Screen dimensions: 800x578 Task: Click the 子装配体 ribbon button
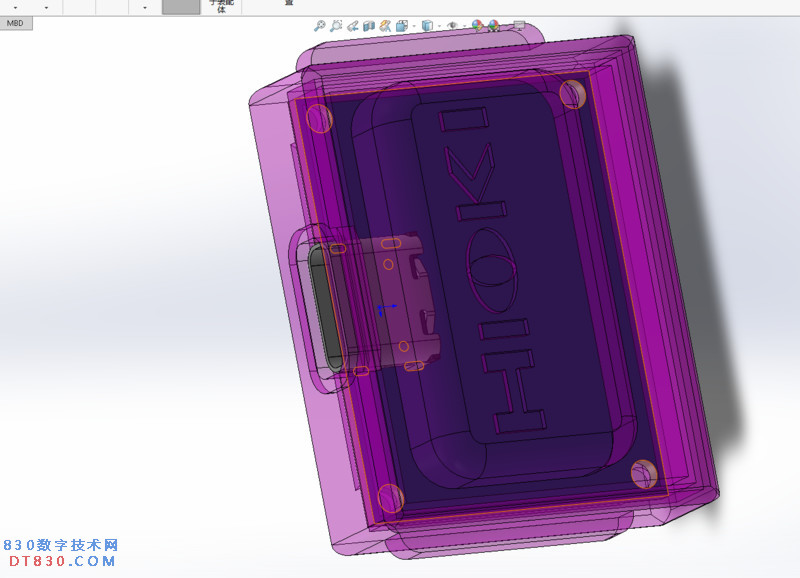pos(221,6)
